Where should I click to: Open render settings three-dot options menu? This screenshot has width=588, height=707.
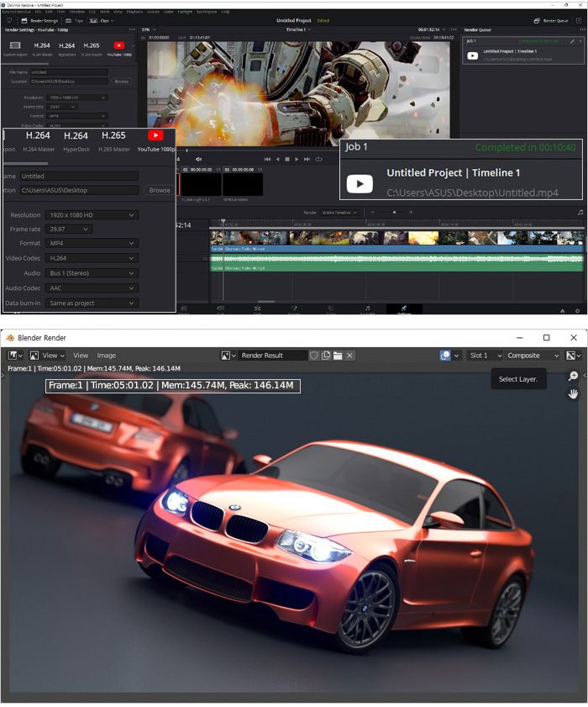pos(132,29)
